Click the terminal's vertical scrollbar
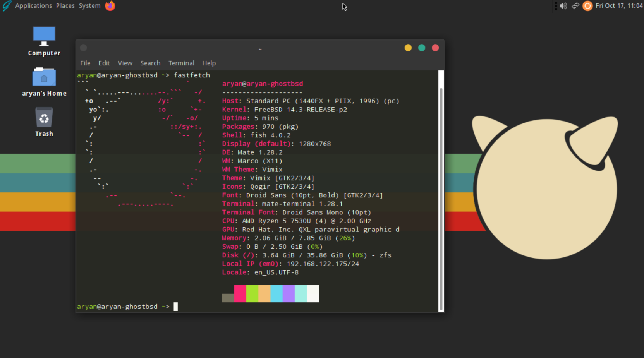Viewport: 644px width, 358px height. (x=441, y=194)
